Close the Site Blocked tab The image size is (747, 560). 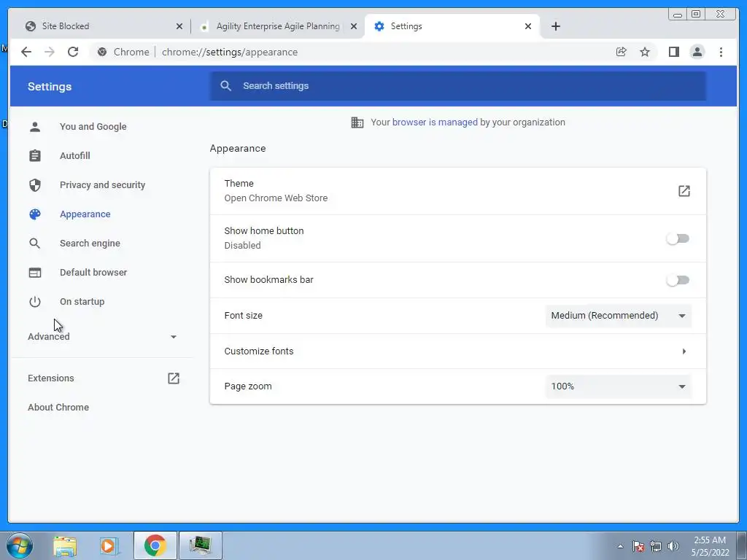pyautogui.click(x=179, y=26)
